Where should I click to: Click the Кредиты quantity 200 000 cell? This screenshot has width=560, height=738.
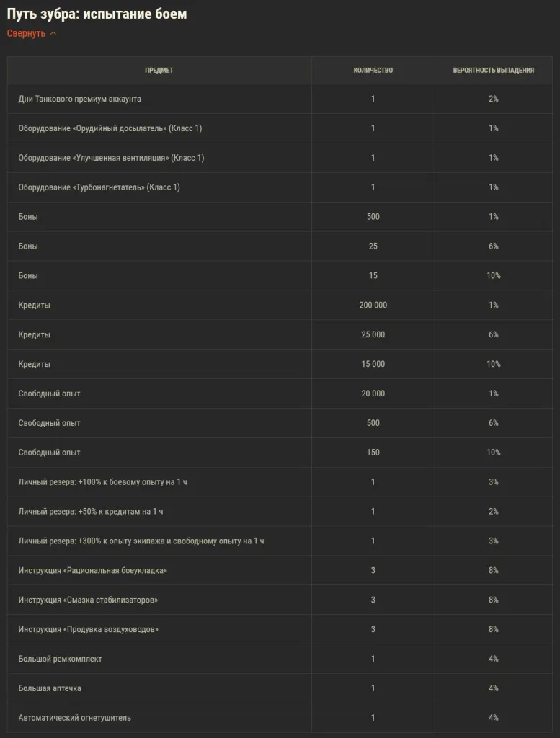tap(373, 306)
